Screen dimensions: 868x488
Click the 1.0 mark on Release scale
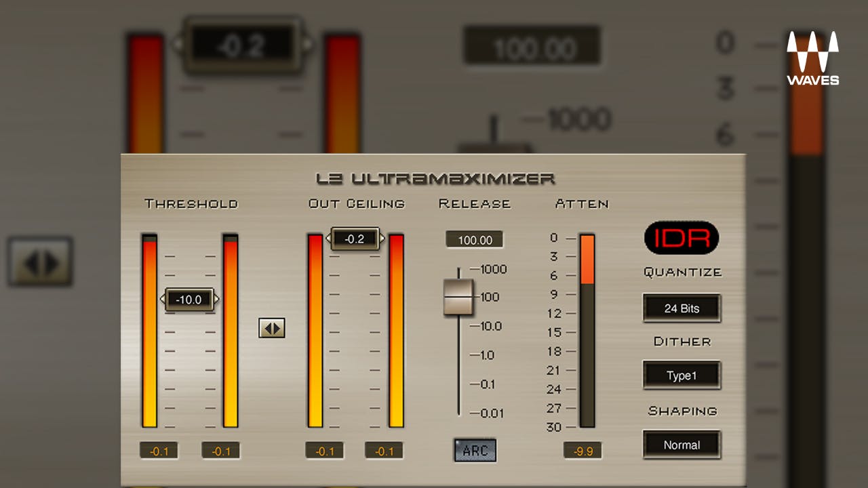(x=488, y=355)
